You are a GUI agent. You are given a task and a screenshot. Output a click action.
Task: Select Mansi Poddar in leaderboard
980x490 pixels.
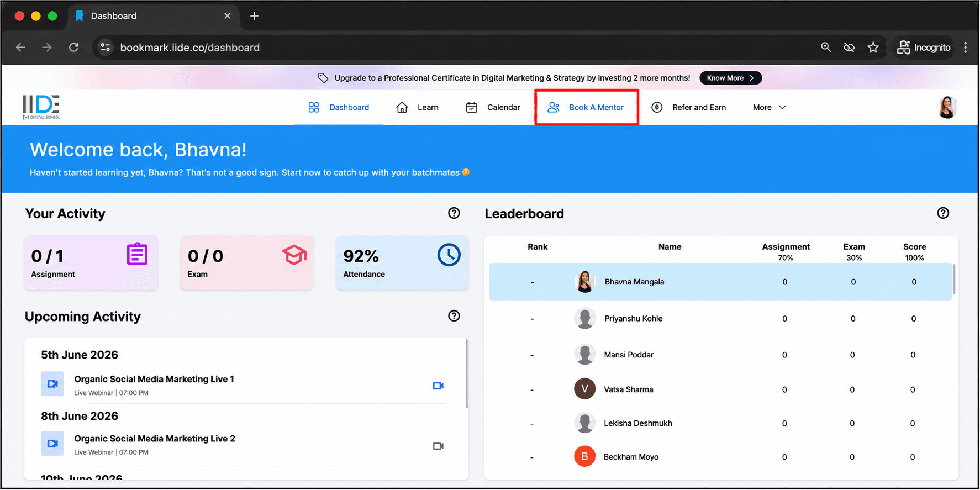coord(721,355)
